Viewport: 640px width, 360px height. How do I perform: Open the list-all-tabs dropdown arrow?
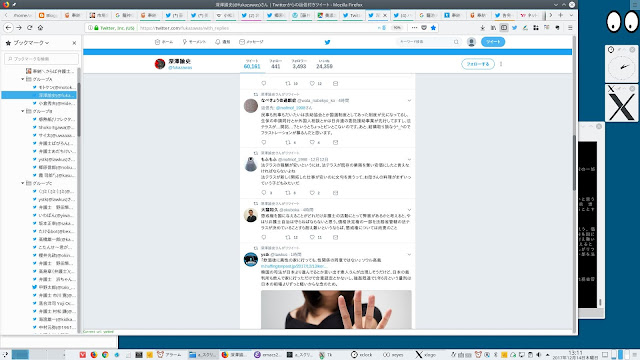571,15
